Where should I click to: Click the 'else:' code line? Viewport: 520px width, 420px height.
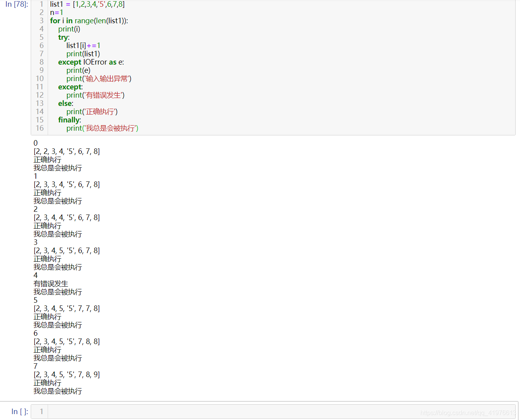tap(66, 104)
